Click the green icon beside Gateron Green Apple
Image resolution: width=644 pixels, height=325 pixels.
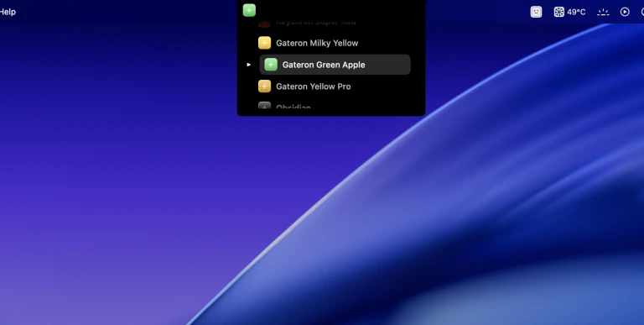(271, 65)
